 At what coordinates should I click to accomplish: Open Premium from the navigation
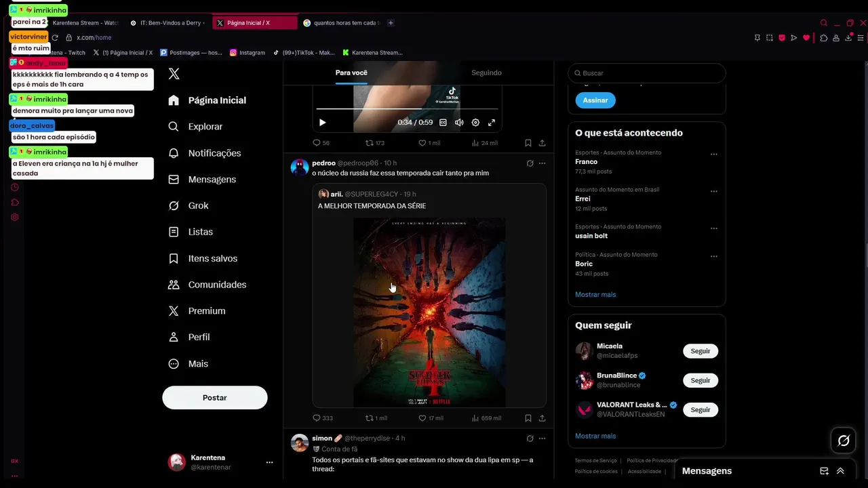(x=197, y=311)
